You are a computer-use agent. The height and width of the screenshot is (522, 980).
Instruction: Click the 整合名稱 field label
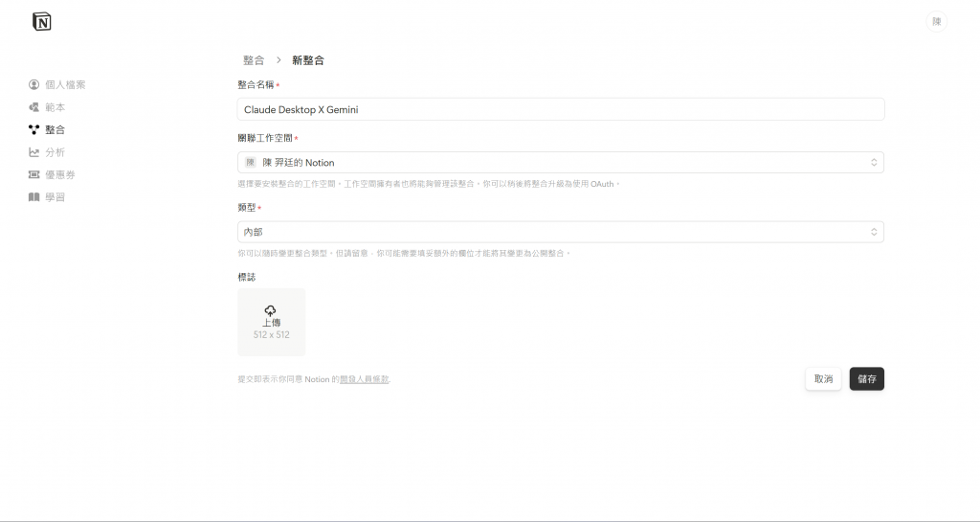point(256,84)
